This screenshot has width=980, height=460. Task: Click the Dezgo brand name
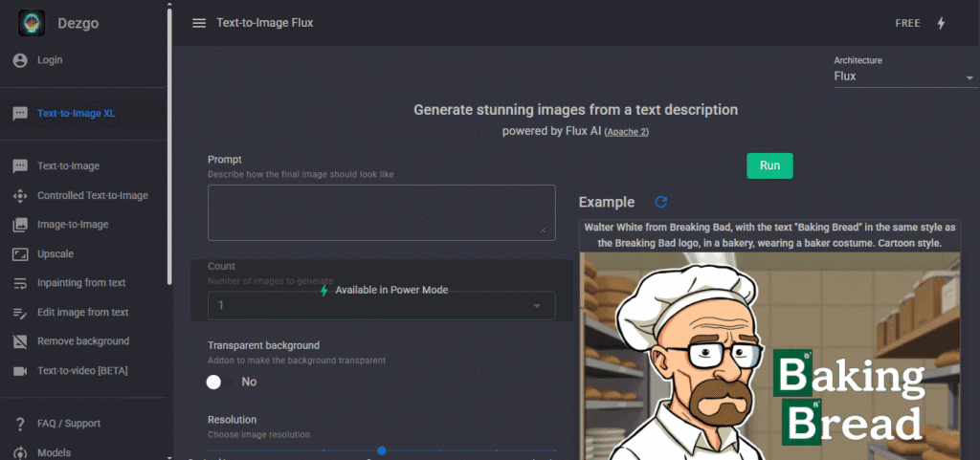click(x=78, y=24)
